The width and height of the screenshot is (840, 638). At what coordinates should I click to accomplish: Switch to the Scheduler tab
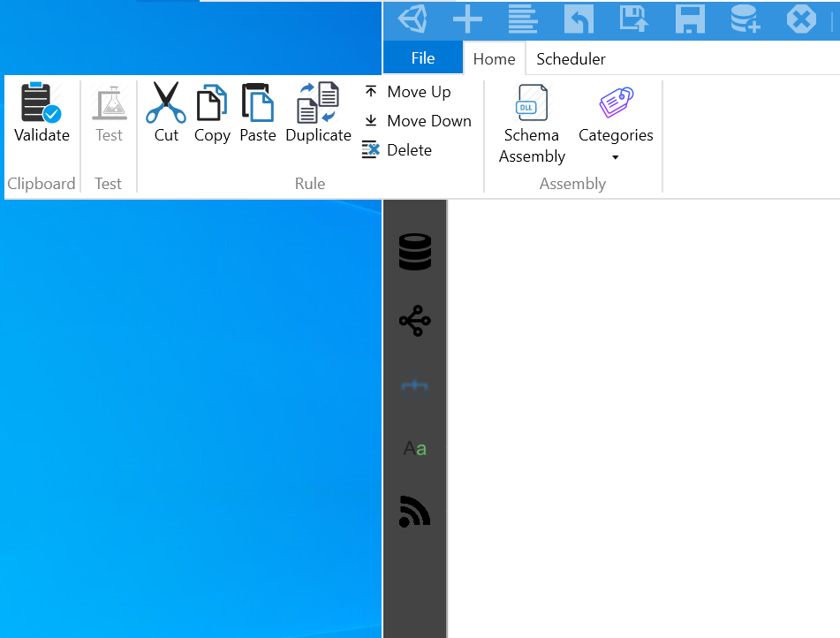(570, 58)
